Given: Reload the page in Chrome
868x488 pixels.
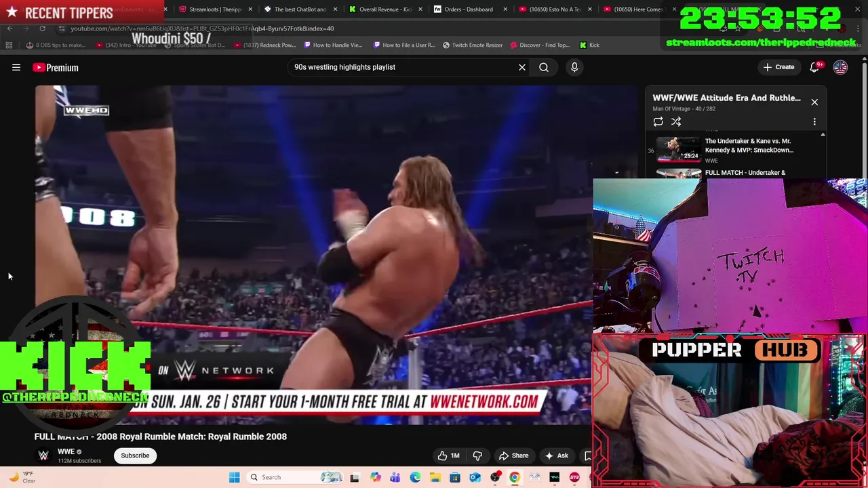Looking at the screenshot, I should (x=42, y=28).
